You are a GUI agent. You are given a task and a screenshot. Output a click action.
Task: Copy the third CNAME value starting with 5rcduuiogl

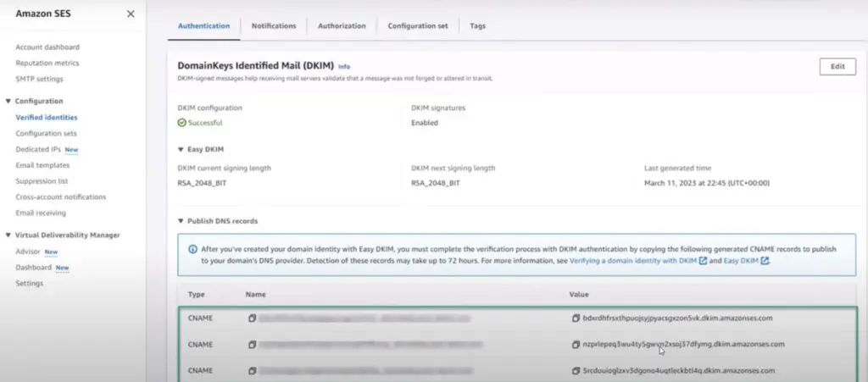point(576,371)
